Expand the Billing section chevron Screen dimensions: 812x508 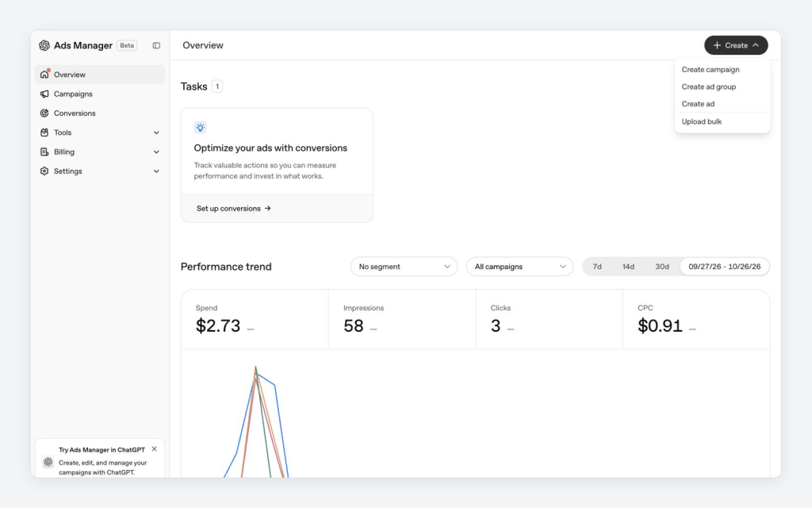[156, 152]
